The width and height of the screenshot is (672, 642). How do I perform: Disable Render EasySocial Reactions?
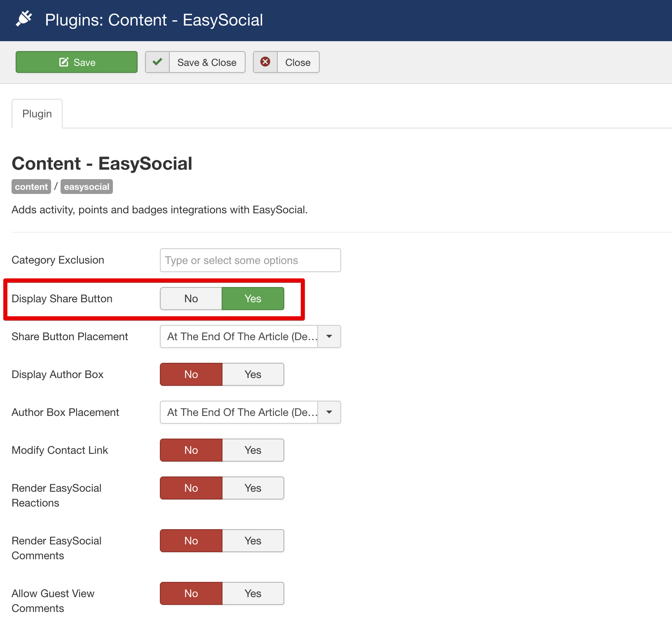191,488
